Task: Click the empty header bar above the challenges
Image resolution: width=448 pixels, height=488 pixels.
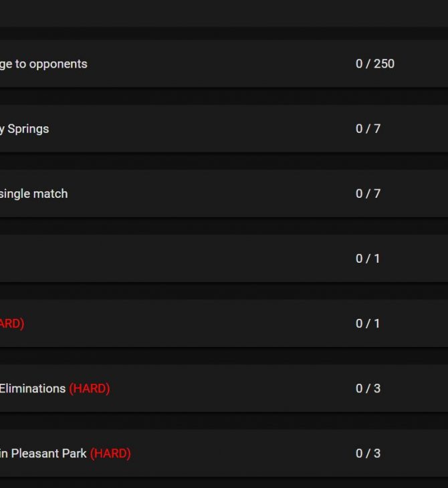Action: click(x=224, y=13)
